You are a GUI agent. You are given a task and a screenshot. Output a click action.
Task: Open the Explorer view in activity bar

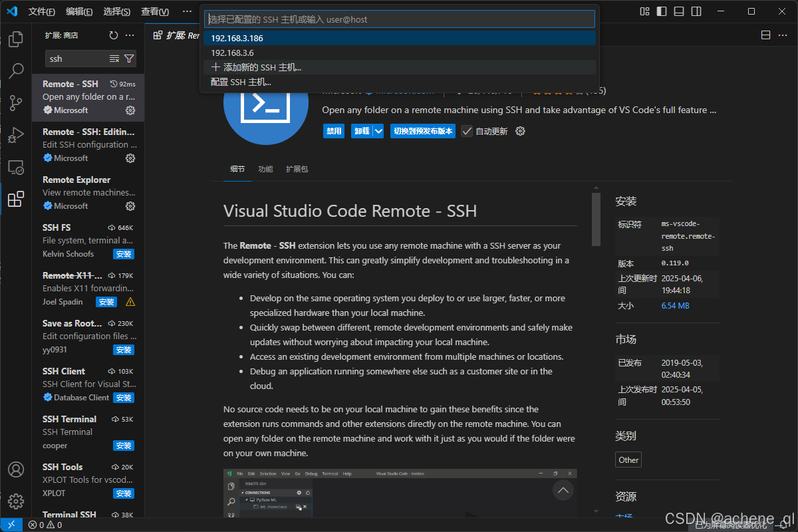pos(16,39)
